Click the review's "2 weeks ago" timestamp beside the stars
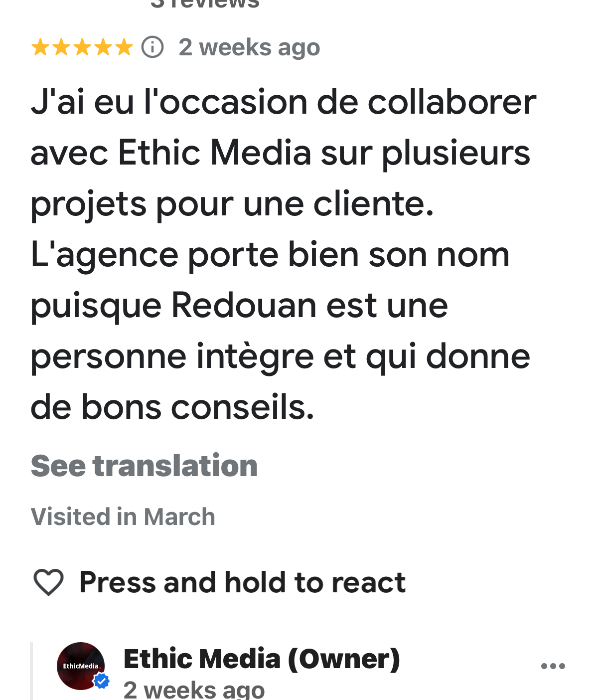Image resolution: width=601 pixels, height=700 pixels. (249, 48)
